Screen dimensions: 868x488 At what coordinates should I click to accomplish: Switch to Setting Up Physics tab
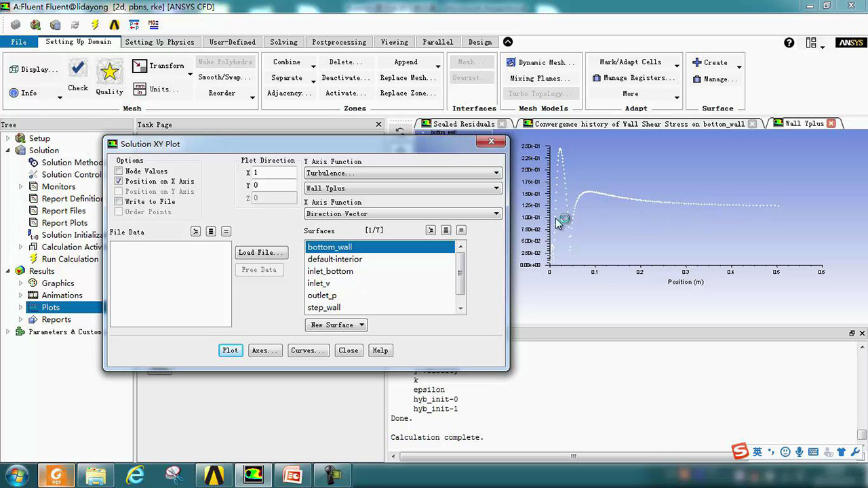[160, 42]
